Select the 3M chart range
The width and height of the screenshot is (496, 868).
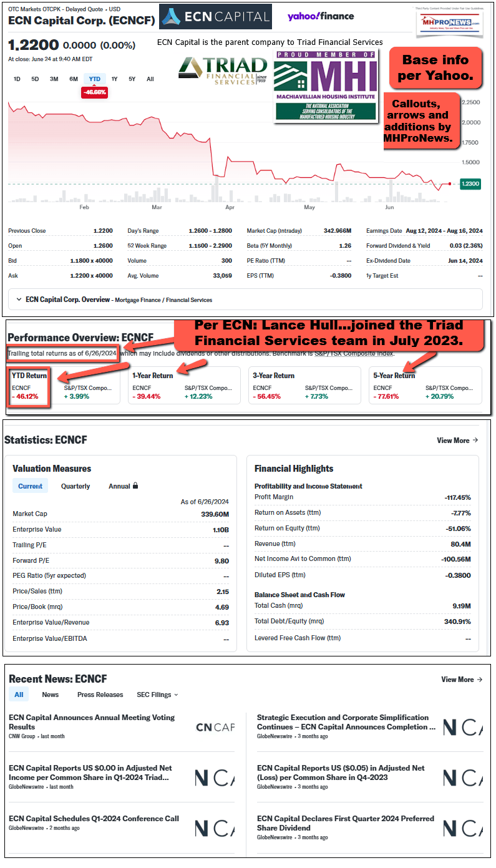point(54,79)
